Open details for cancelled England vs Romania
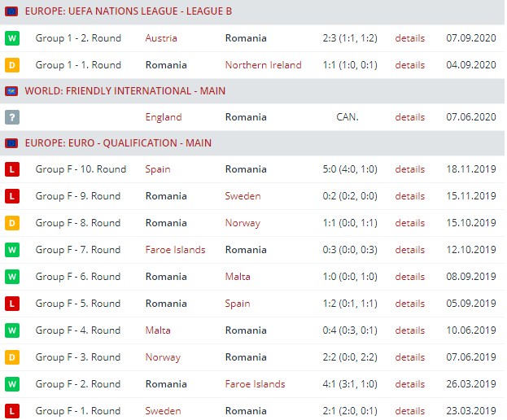 (409, 117)
